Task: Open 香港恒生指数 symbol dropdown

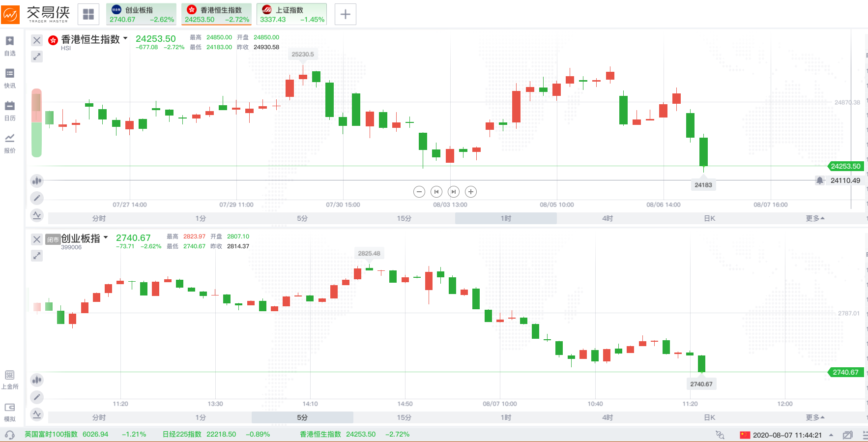Action: click(125, 38)
